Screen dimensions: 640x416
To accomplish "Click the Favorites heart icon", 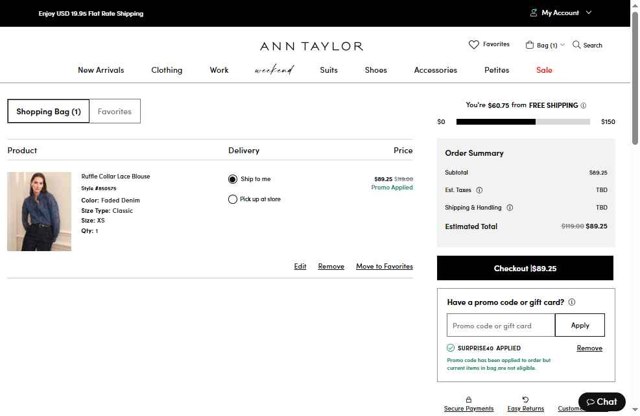I will 473,44.
